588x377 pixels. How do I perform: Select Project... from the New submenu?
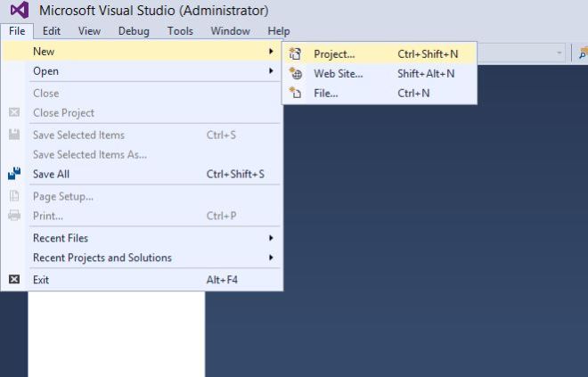pyautogui.click(x=334, y=53)
